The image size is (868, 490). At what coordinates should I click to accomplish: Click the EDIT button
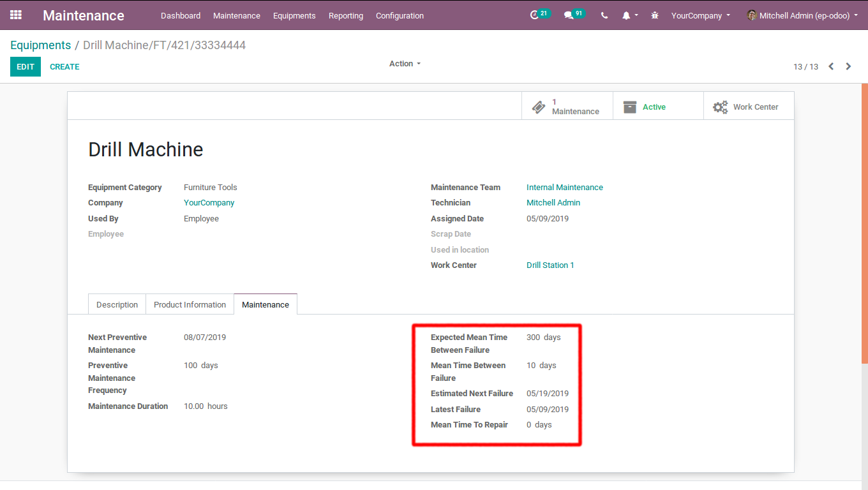pyautogui.click(x=26, y=66)
